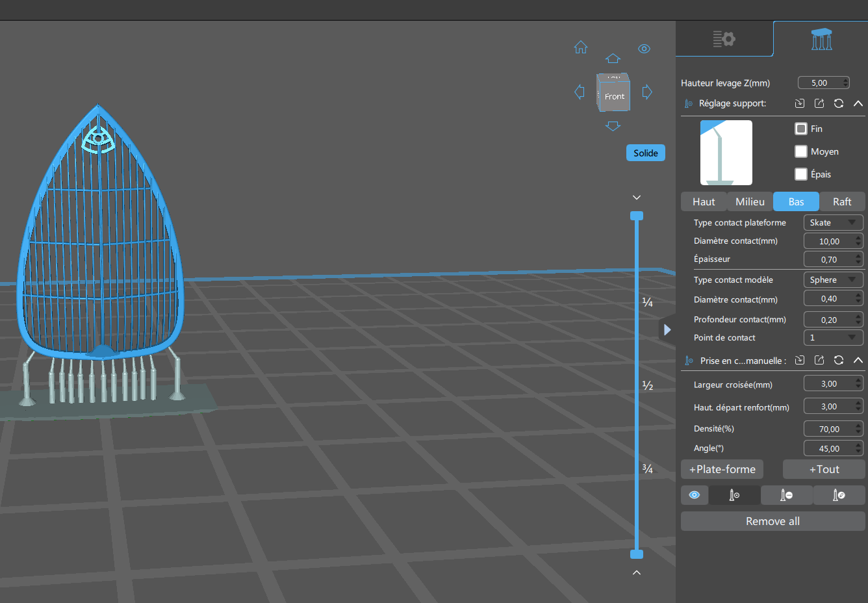Collapse the Prise en c...manuelle section

(x=858, y=360)
